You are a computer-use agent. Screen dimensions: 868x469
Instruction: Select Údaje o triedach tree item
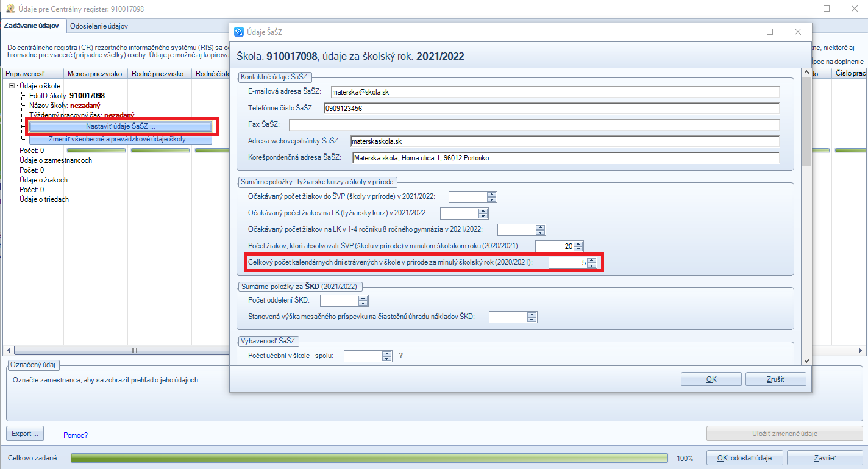[x=44, y=199]
